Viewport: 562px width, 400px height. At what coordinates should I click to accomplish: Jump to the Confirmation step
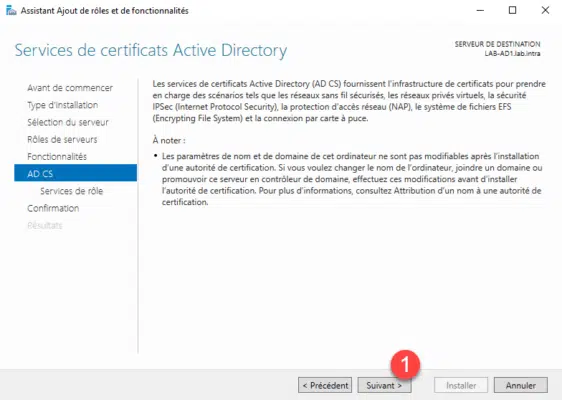point(53,208)
